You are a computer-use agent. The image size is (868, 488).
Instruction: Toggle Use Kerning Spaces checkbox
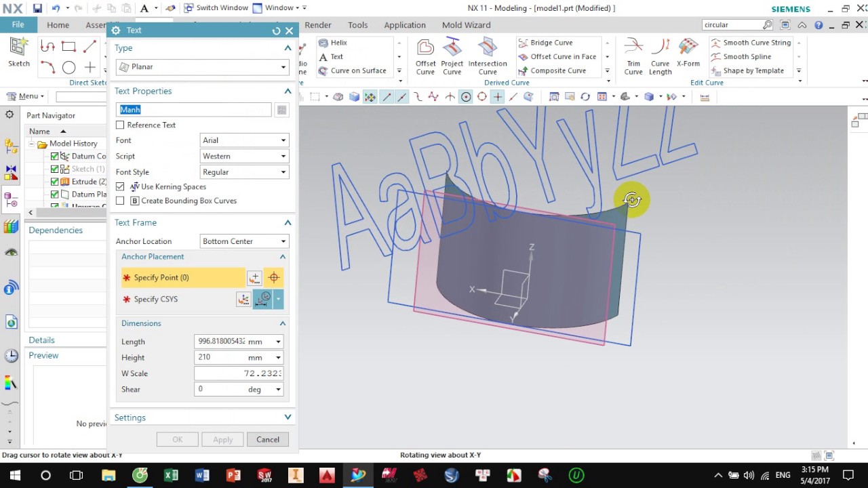(x=120, y=186)
